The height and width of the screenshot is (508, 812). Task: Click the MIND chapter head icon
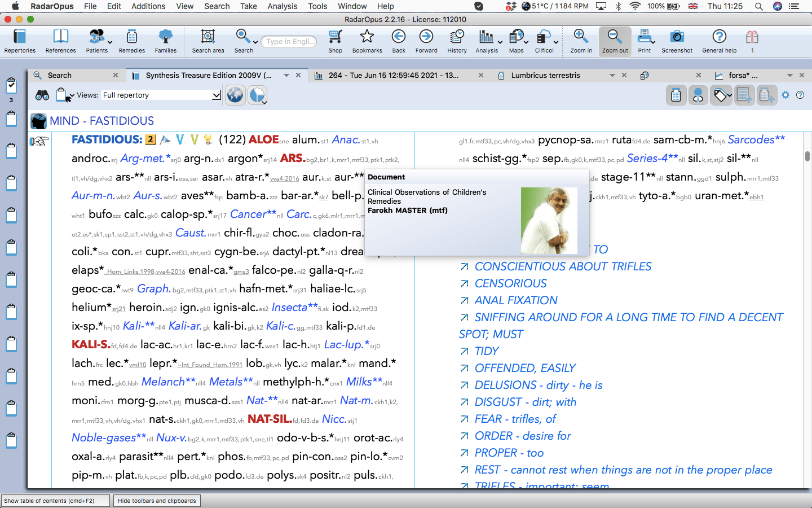(x=38, y=121)
